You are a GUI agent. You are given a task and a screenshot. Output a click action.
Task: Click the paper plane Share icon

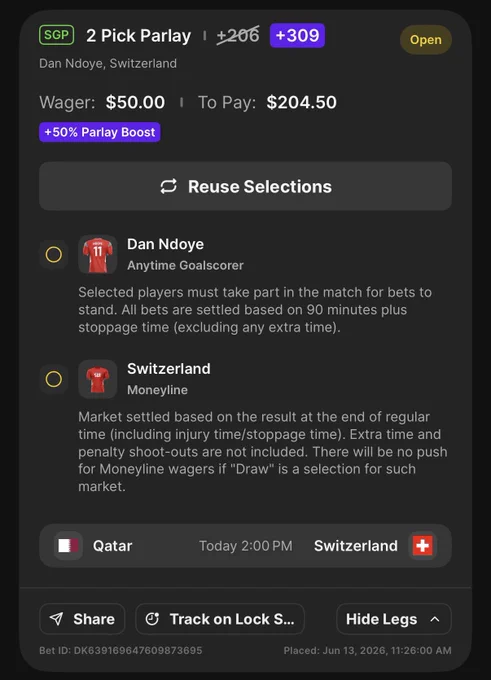coord(56,619)
